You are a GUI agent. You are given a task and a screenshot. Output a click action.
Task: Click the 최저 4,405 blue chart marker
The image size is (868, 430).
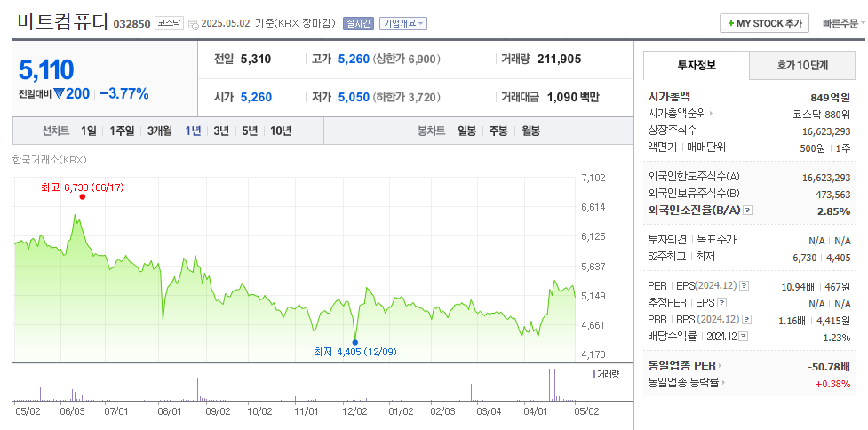(x=354, y=343)
